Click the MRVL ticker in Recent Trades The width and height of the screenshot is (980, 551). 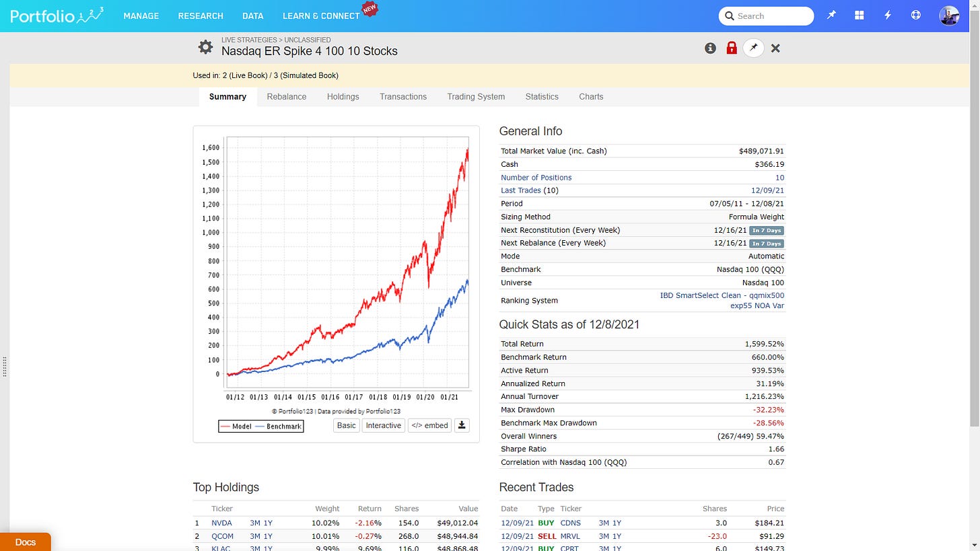pos(571,536)
